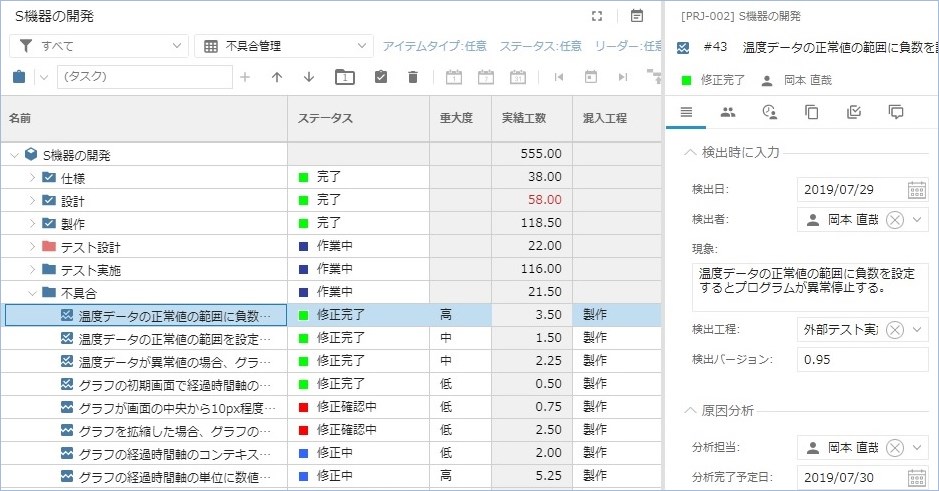Click the move down arrow icon
Image resolution: width=939 pixels, height=491 pixels.
(x=309, y=77)
